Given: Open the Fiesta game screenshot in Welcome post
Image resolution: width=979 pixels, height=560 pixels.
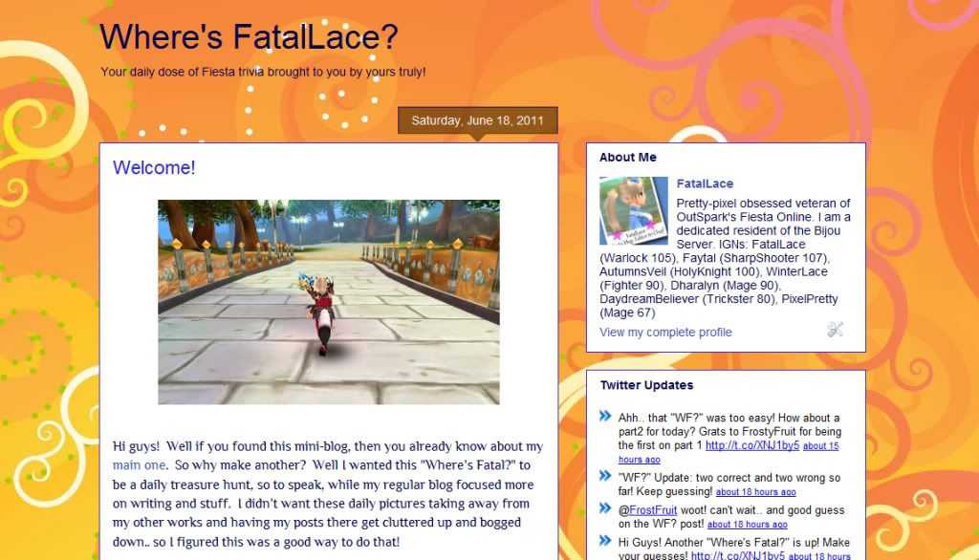Looking at the screenshot, I should [x=329, y=302].
